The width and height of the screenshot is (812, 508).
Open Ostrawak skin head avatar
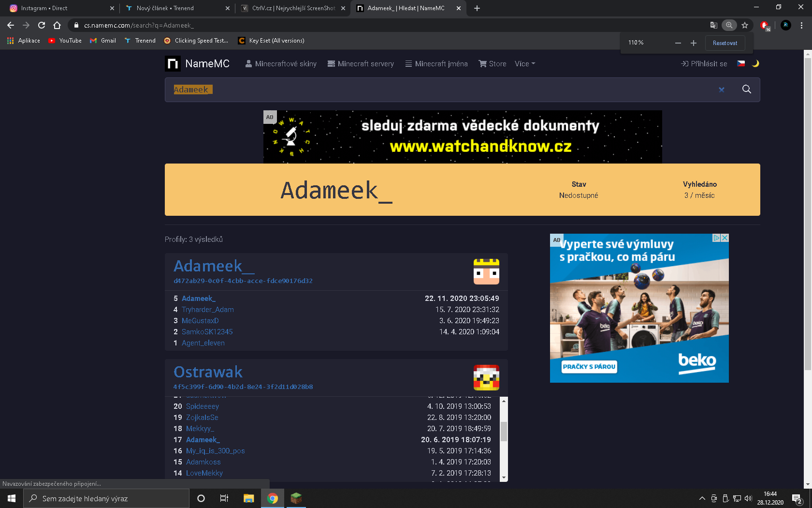[486, 377]
